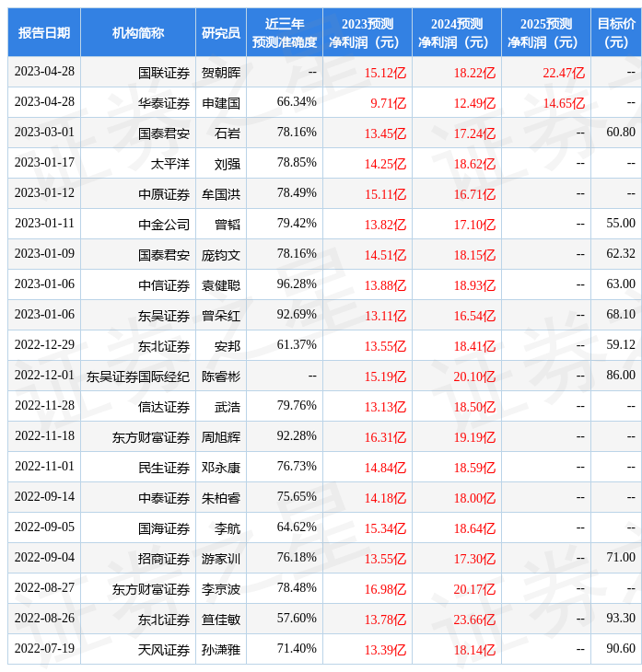
Task: Click the 近三年预测准确度 column header
Action: tap(285, 32)
